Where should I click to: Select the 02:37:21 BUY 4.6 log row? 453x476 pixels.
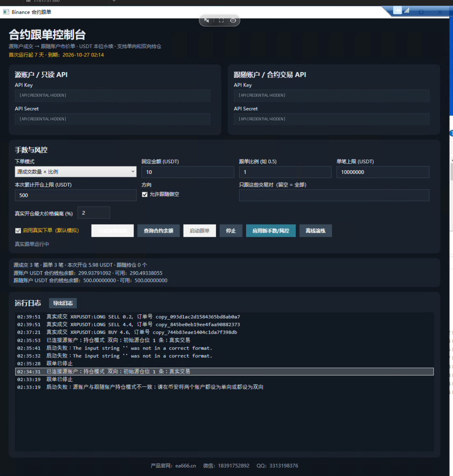225,332
